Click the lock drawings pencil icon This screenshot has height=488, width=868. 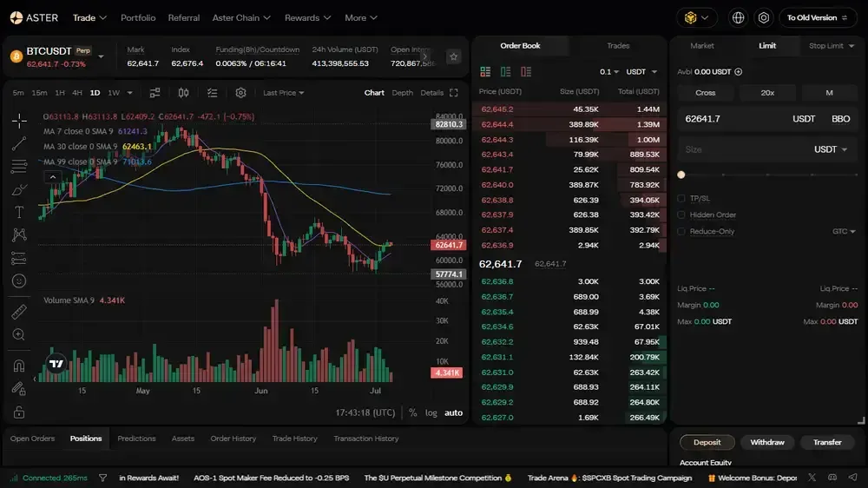[x=19, y=388]
